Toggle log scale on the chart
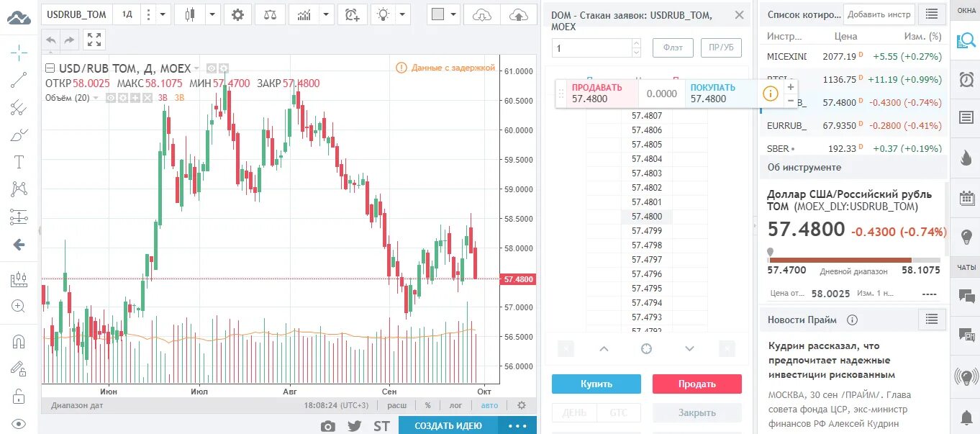The image size is (980, 434). click(x=455, y=405)
